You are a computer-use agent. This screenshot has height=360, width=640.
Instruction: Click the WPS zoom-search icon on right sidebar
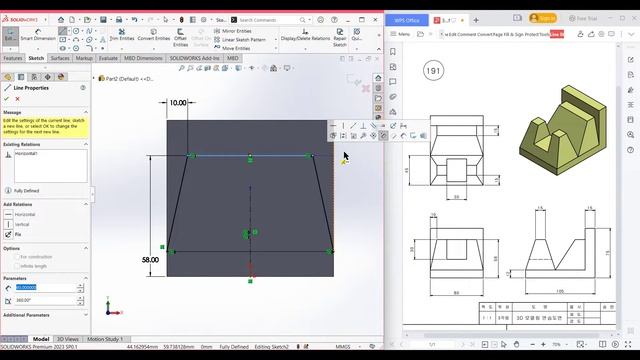pos(631,135)
